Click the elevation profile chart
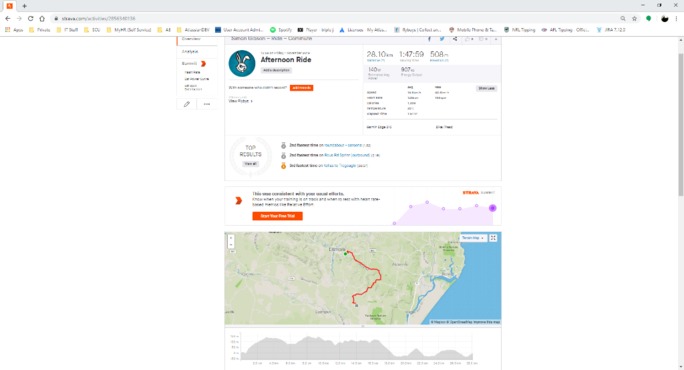The width and height of the screenshot is (684, 370). point(356,348)
